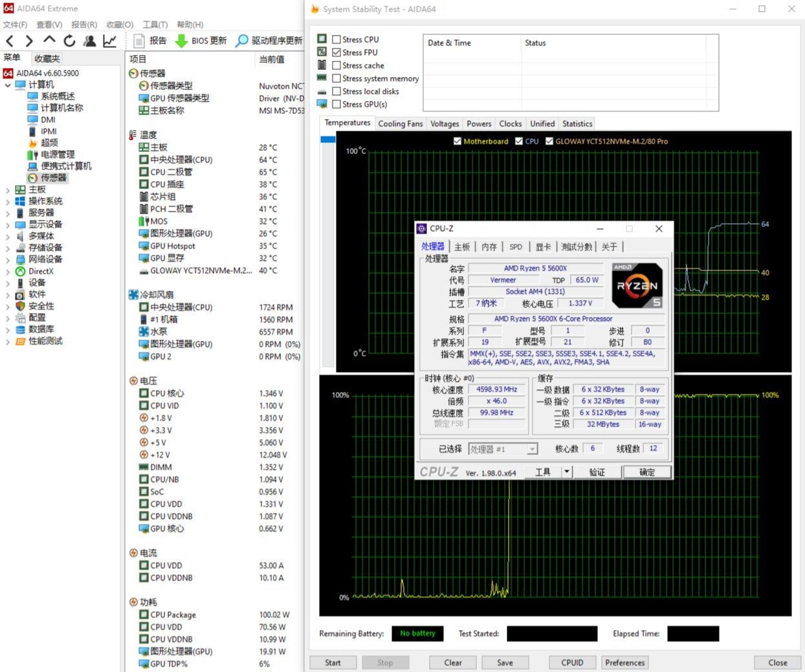The image size is (805, 672).
Task: Open the CPU-Z 测试分数 tab
Action: pos(577,246)
